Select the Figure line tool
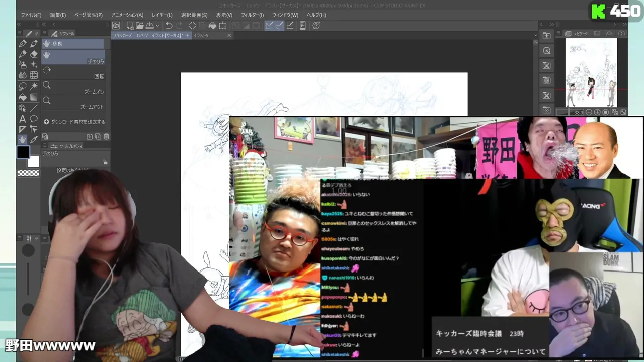Viewport: 644px width, 362px height. pos(34,108)
